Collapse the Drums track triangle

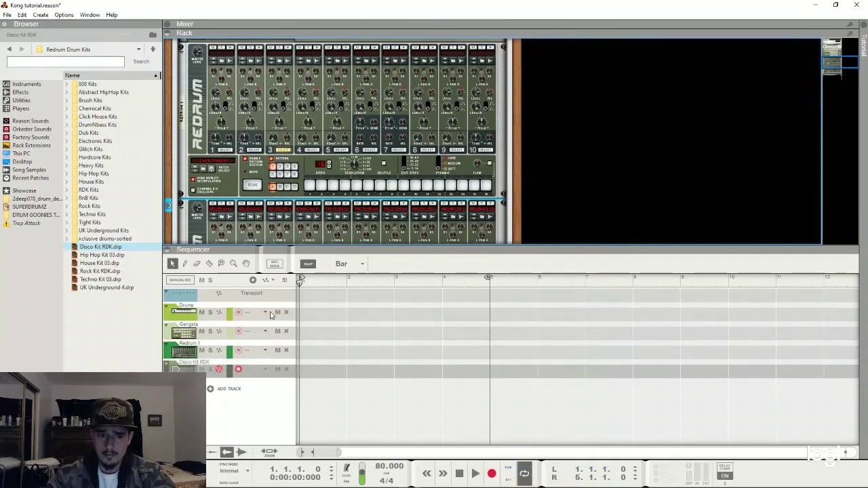pyautogui.click(x=166, y=306)
